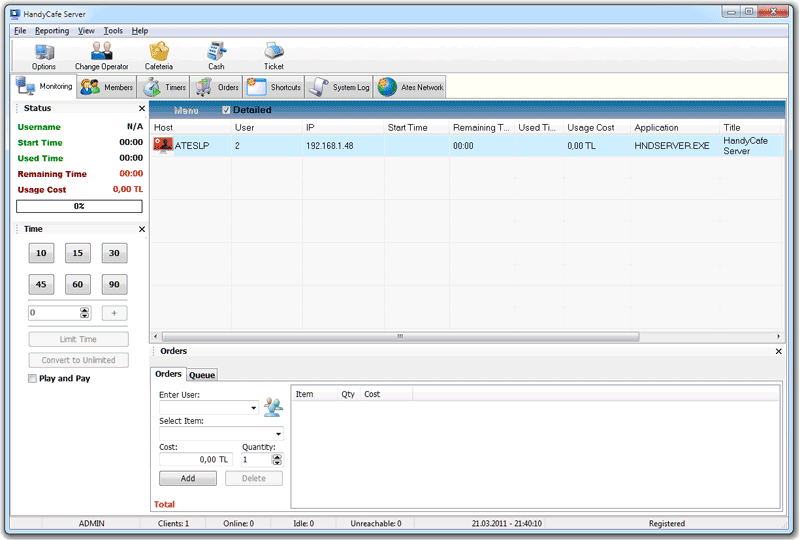
Task: Click the horizontal scrollbar of the host list
Action: coord(400,337)
